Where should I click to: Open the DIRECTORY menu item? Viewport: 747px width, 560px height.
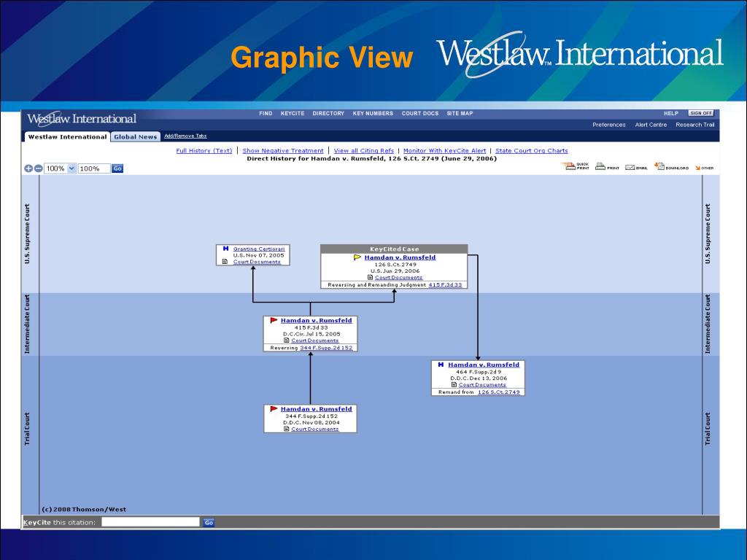[328, 113]
